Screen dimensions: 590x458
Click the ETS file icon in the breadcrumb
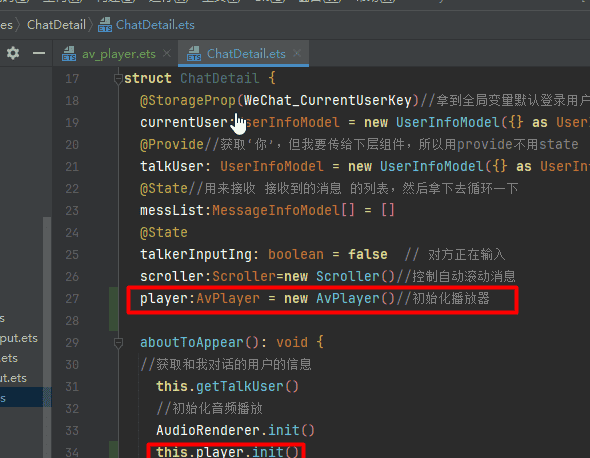pos(105,25)
